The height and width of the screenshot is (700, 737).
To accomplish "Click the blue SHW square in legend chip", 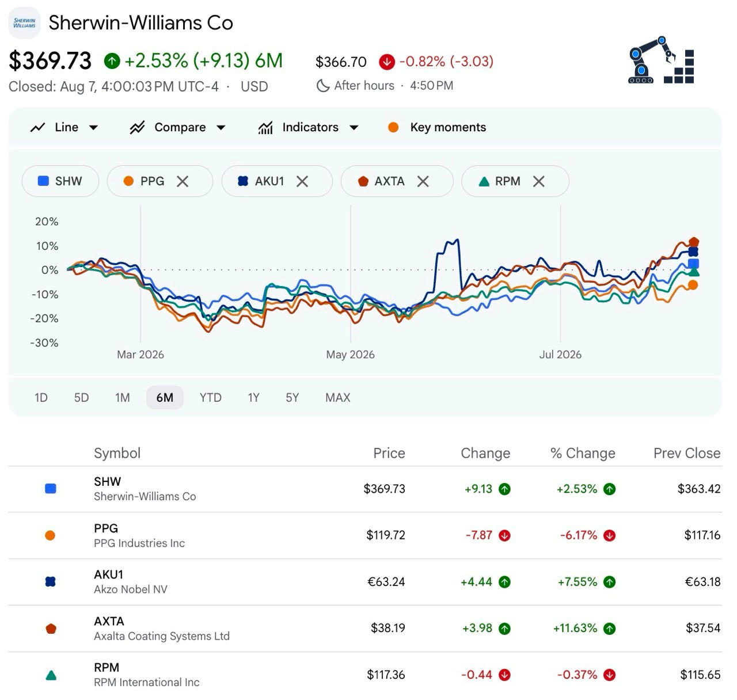I will point(43,181).
